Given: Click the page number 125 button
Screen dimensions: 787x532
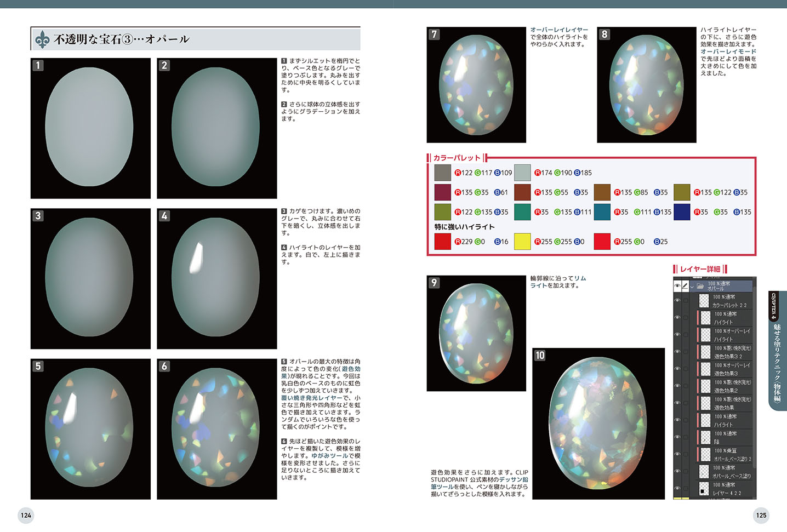Looking at the screenshot, I should [x=761, y=515].
